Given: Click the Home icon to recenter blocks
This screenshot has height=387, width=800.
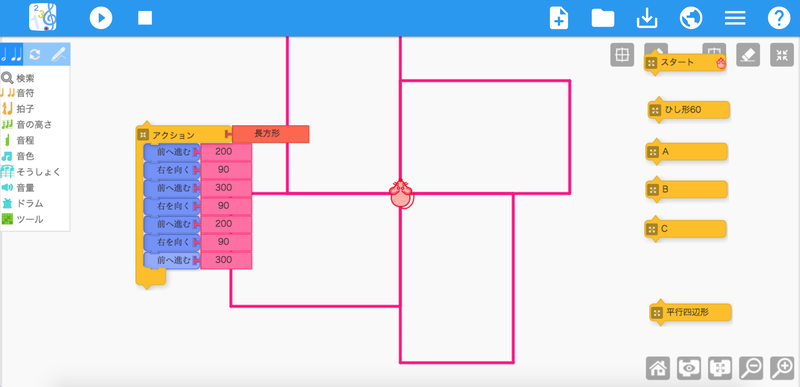Looking at the screenshot, I should click(x=658, y=368).
